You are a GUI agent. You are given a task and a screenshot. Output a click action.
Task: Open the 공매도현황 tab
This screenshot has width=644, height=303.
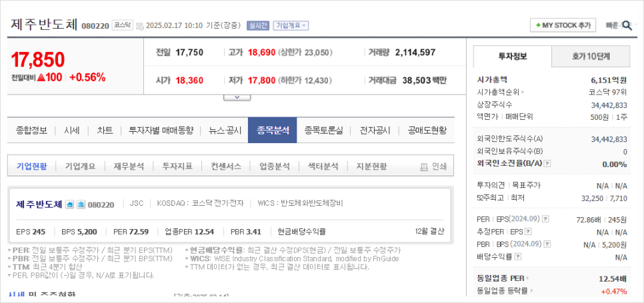pos(427,131)
